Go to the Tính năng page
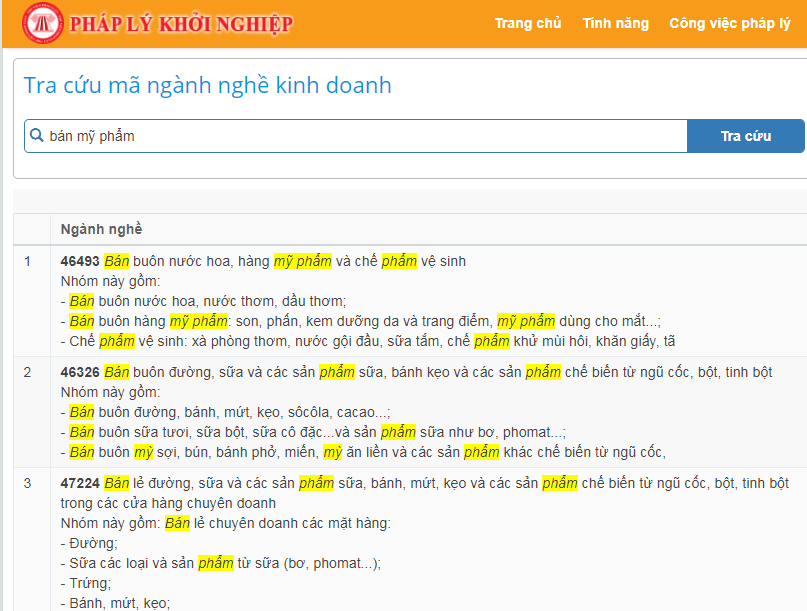Screen dimensions: 807x611 pos(615,23)
